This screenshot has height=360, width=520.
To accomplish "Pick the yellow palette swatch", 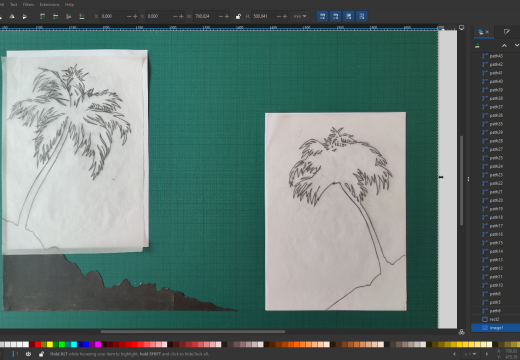I will pos(50,344).
